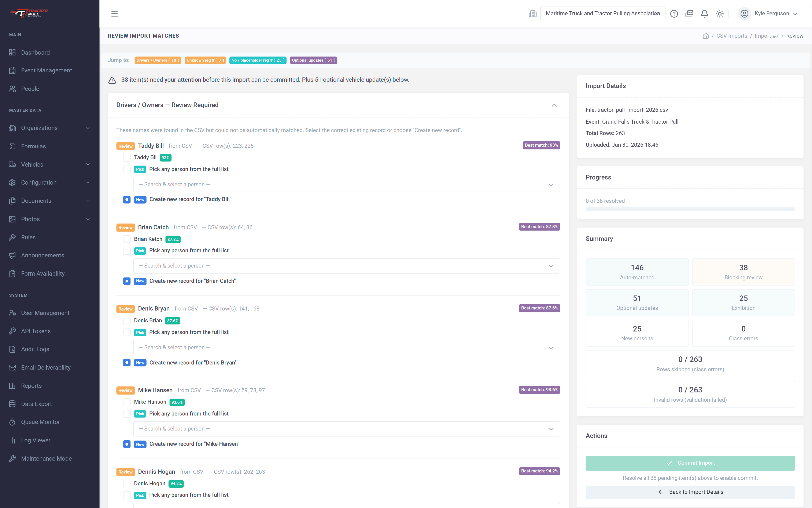Image resolution: width=812 pixels, height=508 pixels.
Task: Open the Photos sidebar menu
Action: (50, 219)
